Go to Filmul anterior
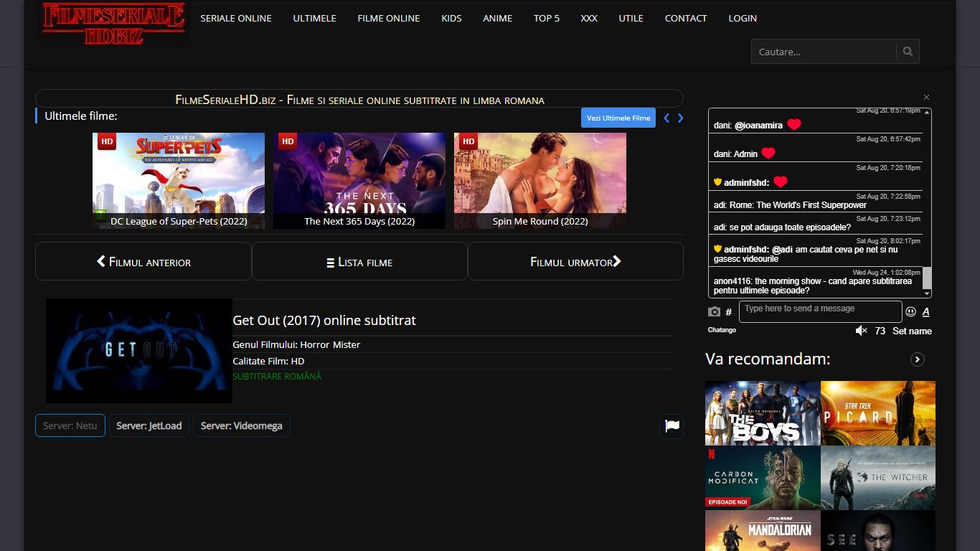 (x=143, y=261)
